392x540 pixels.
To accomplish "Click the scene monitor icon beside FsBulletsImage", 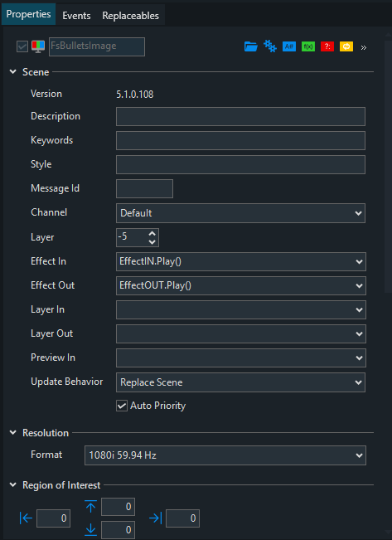I will [38, 46].
